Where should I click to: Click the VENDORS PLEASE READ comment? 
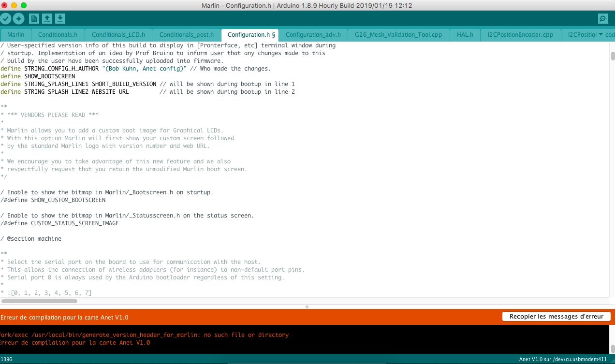pyautogui.click(x=50, y=115)
